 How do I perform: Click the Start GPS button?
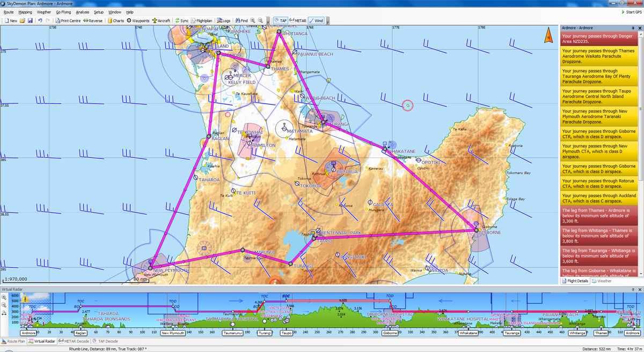(631, 12)
